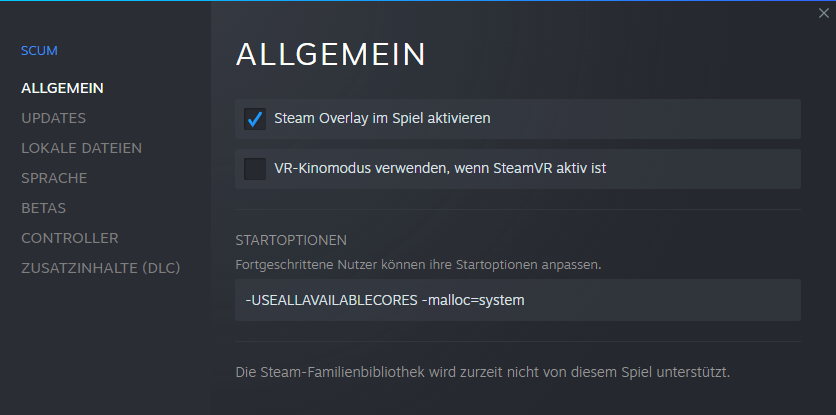
Task: Click the 'Steam Overlay im Spiel aktivieren' label
Action: tap(382, 119)
